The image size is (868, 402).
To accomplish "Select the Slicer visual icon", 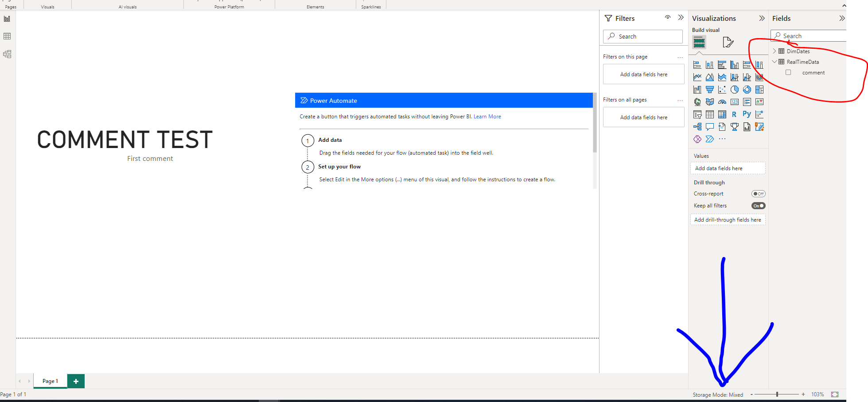I will (697, 114).
